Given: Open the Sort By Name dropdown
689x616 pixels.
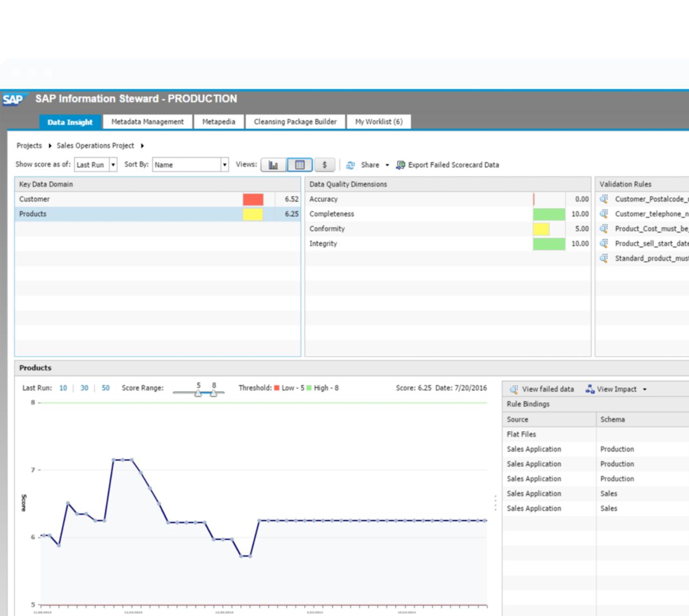Looking at the screenshot, I should (x=225, y=165).
